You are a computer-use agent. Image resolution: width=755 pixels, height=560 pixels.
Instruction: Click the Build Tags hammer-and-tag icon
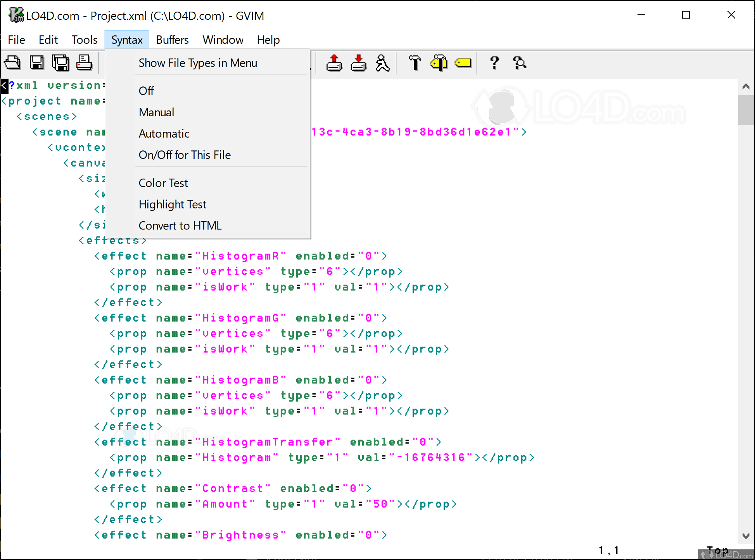(439, 63)
